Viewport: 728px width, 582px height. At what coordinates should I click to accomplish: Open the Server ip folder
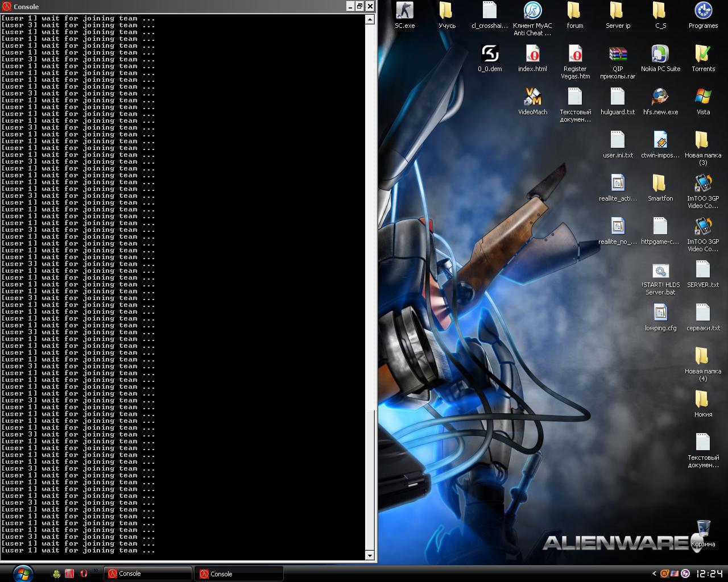tap(618, 15)
